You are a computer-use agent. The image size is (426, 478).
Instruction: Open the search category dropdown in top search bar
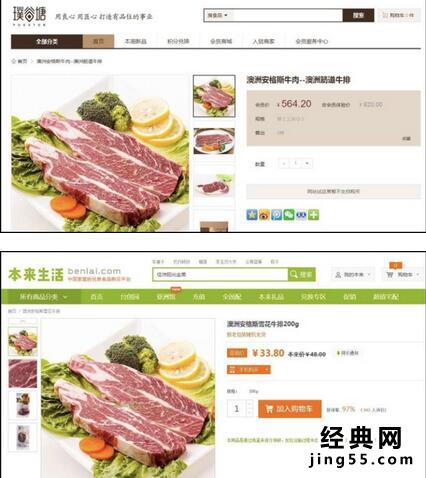click(x=217, y=15)
